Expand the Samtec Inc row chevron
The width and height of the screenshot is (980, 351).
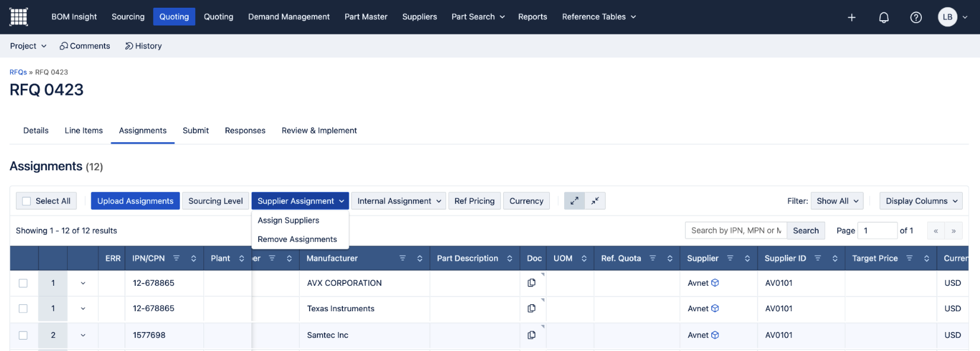click(83, 335)
